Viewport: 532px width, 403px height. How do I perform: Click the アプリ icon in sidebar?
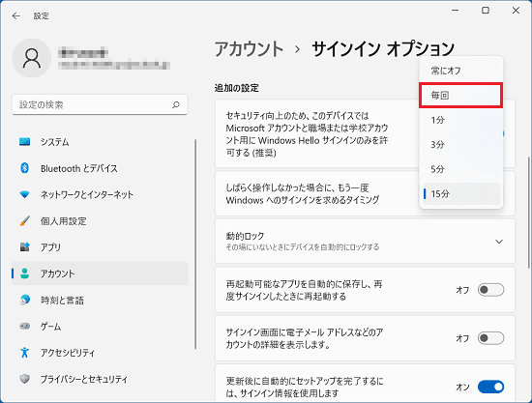[x=24, y=247]
